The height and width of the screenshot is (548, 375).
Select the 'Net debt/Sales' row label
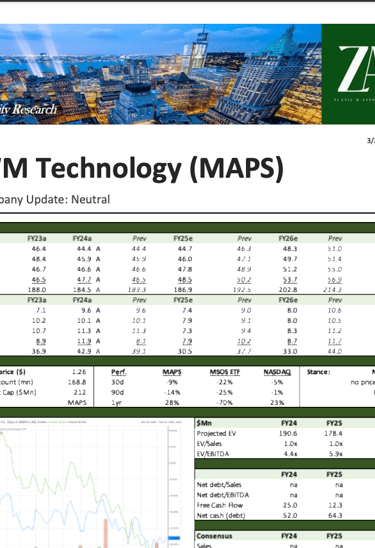click(x=219, y=485)
